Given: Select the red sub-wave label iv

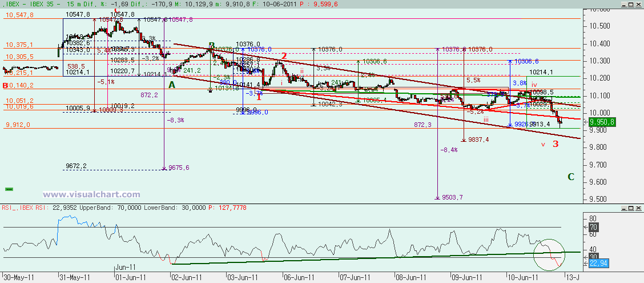Looking at the screenshot, I should click(535, 83).
